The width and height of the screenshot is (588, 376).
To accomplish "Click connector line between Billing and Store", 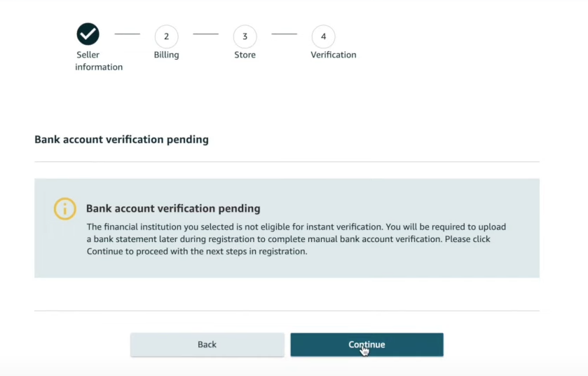I will coord(205,34).
